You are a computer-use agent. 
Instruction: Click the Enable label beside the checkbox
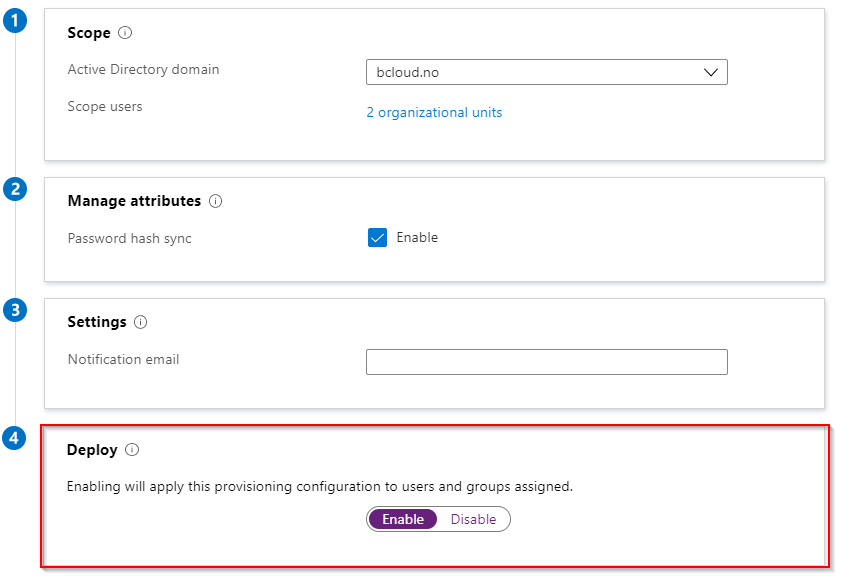point(417,238)
